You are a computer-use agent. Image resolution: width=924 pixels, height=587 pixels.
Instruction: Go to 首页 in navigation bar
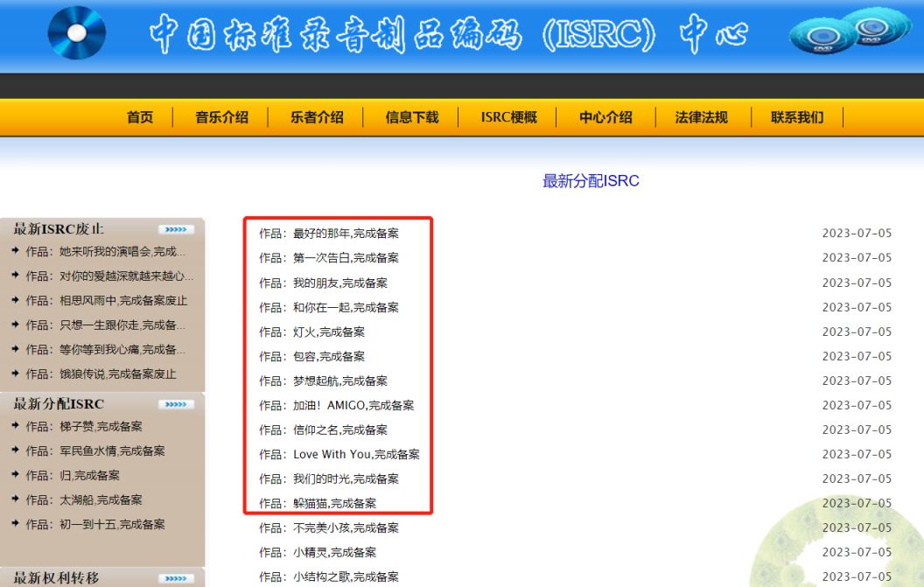tap(140, 117)
